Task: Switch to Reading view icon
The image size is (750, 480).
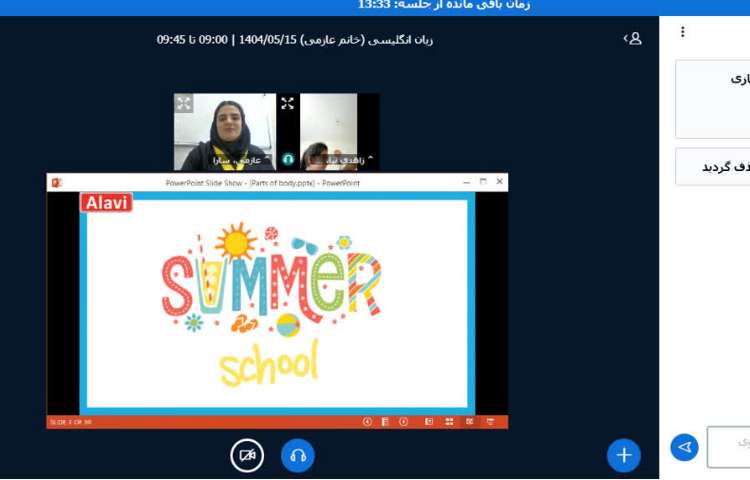Action: 468,422
